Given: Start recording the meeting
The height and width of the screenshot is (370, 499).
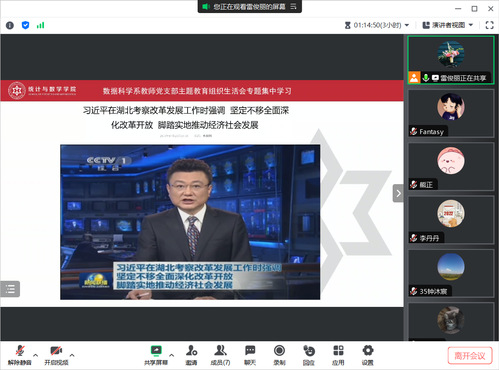Looking at the screenshot, I should (x=279, y=355).
